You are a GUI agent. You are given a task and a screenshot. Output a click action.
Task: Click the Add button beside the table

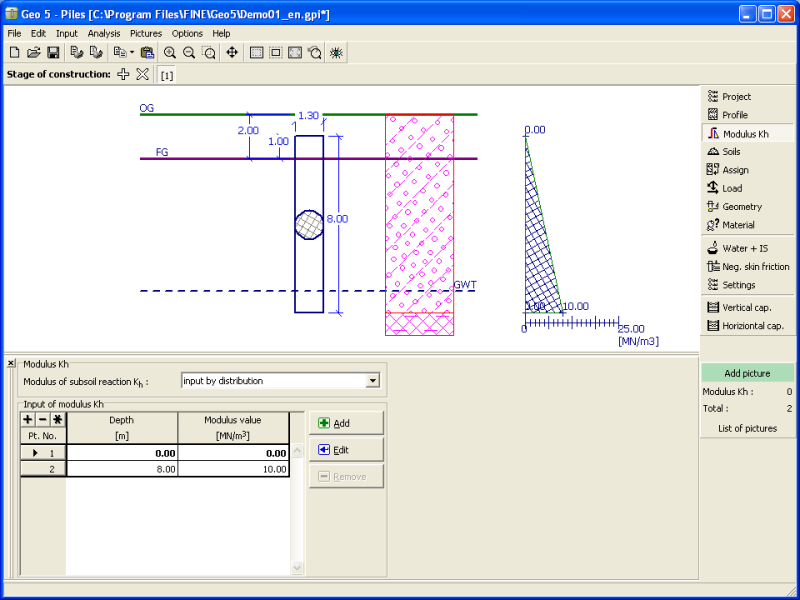click(346, 423)
